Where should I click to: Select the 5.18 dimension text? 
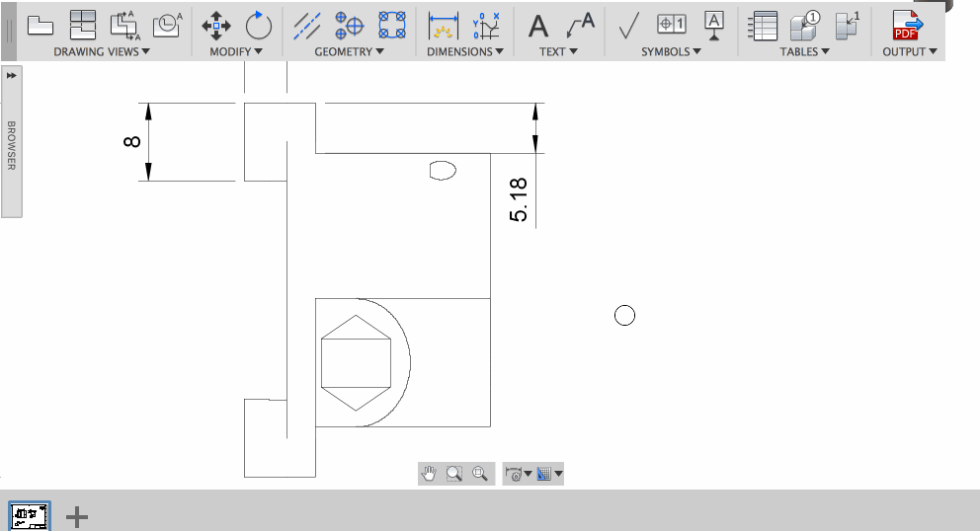[x=518, y=200]
